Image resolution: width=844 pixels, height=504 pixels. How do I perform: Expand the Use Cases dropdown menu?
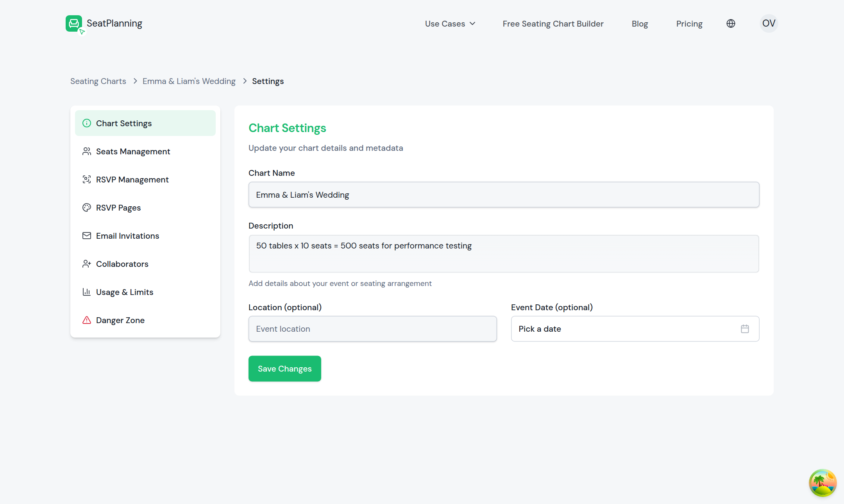450,23
